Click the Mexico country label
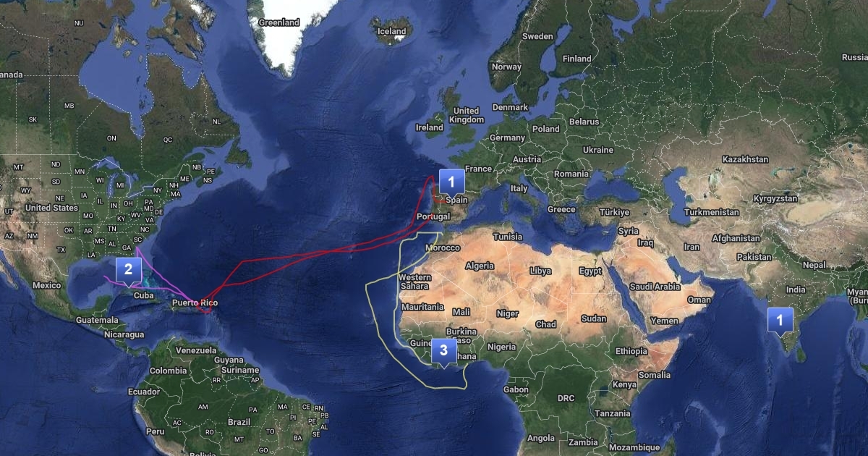 [x=47, y=285]
